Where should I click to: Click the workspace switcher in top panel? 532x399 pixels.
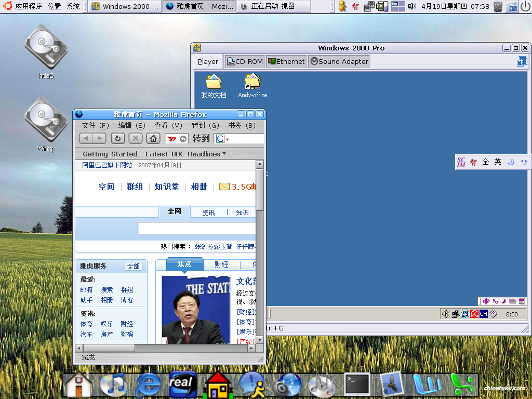(397, 6)
